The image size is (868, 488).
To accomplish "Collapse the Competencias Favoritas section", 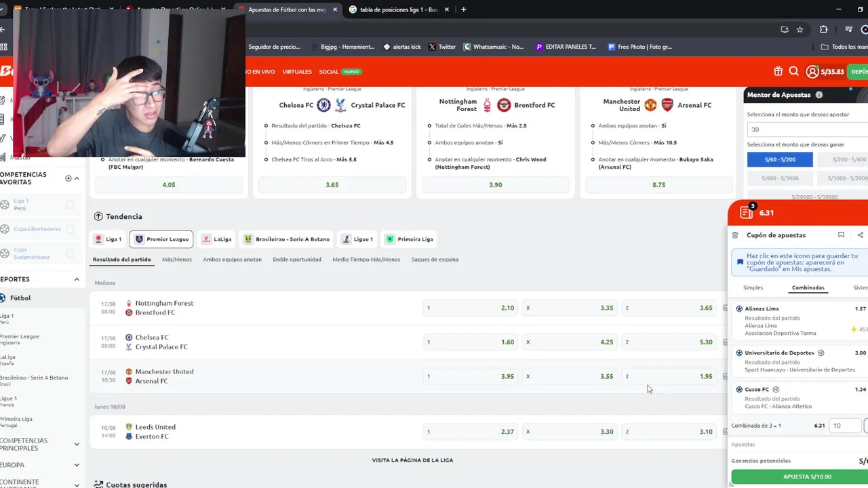I will 77,178.
